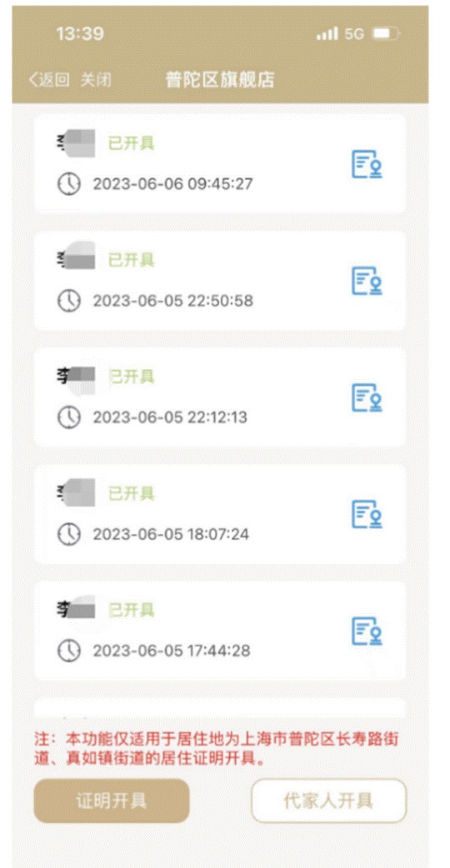This screenshot has width=450, height=868.
Task: Open certificate icon for 22:50:58 record
Action: 367,281
